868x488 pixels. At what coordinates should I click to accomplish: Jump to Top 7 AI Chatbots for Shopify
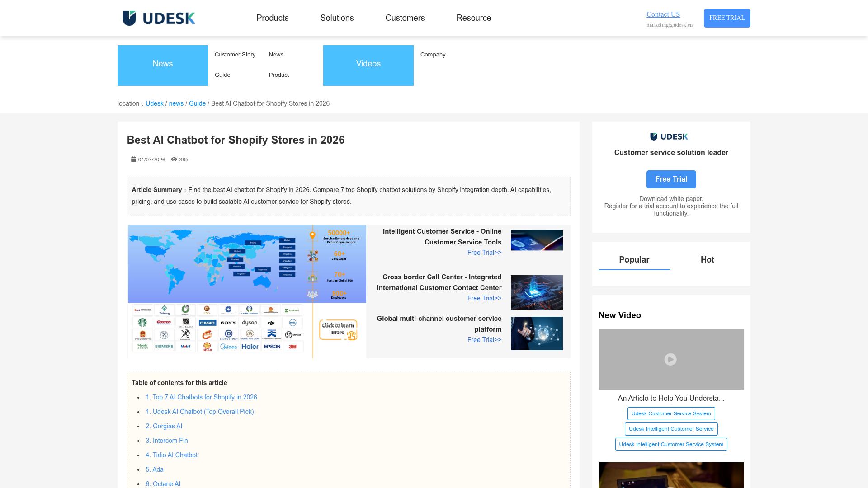click(201, 397)
